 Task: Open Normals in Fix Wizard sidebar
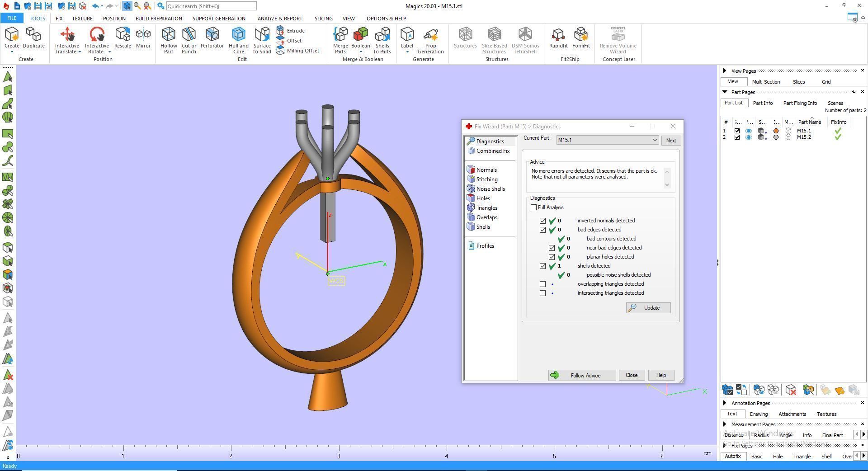tap(486, 170)
